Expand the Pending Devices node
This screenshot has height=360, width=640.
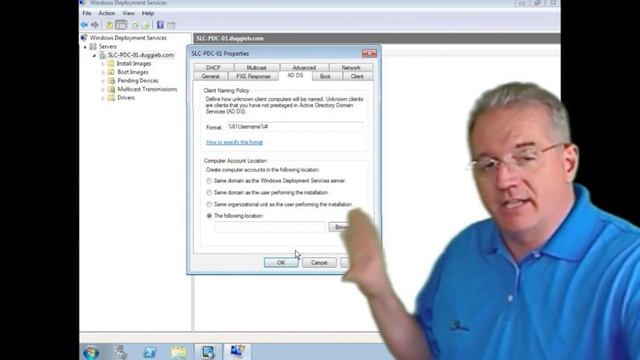[103, 81]
